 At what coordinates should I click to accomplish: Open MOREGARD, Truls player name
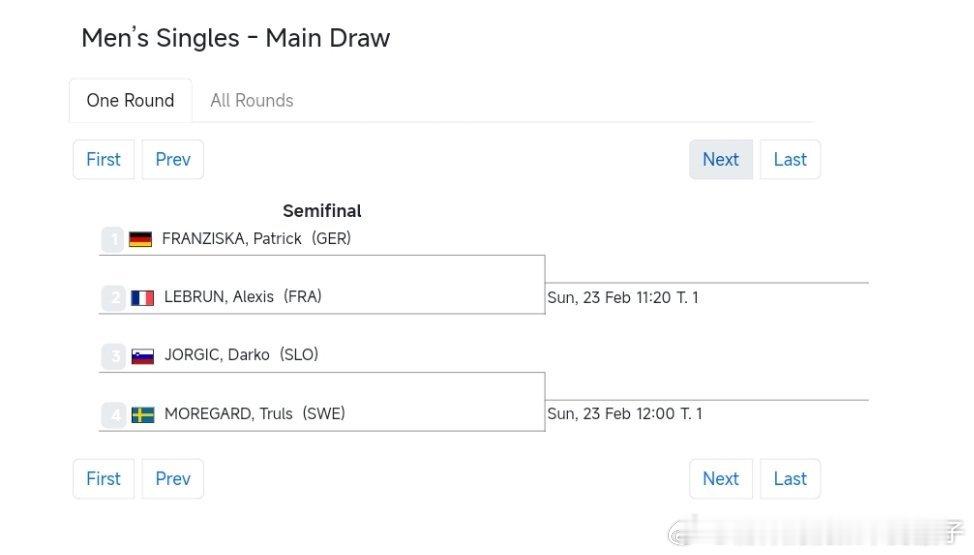[x=228, y=414]
